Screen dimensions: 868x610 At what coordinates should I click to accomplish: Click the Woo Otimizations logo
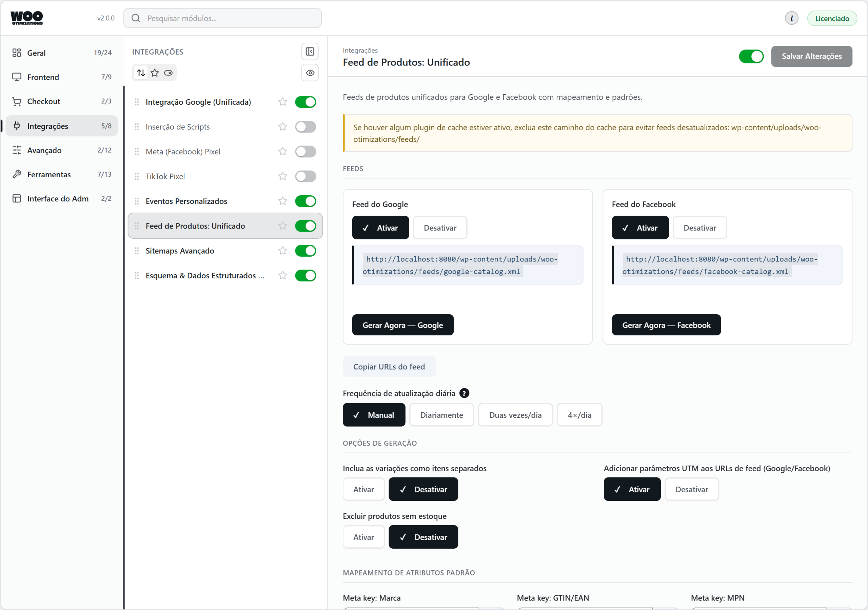coord(27,18)
